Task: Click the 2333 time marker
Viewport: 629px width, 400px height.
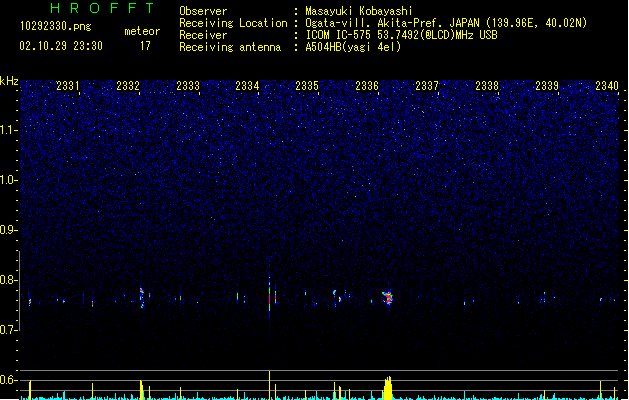Action: 188,86
